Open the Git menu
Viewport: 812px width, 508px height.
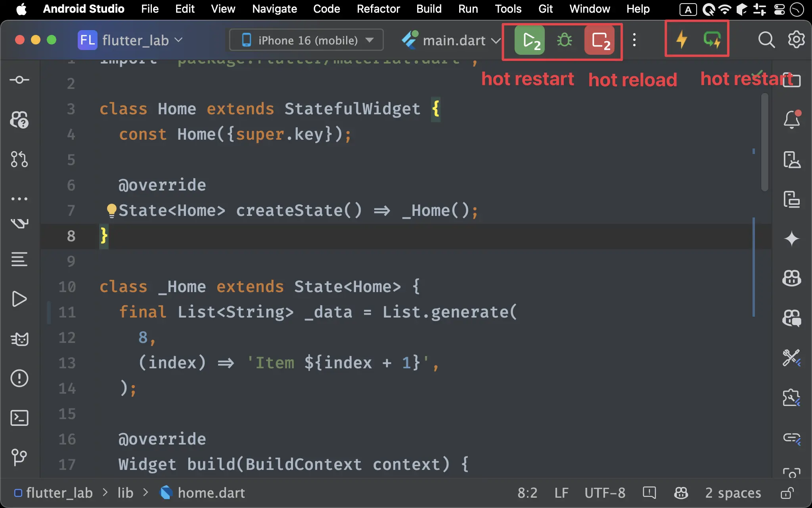point(546,9)
